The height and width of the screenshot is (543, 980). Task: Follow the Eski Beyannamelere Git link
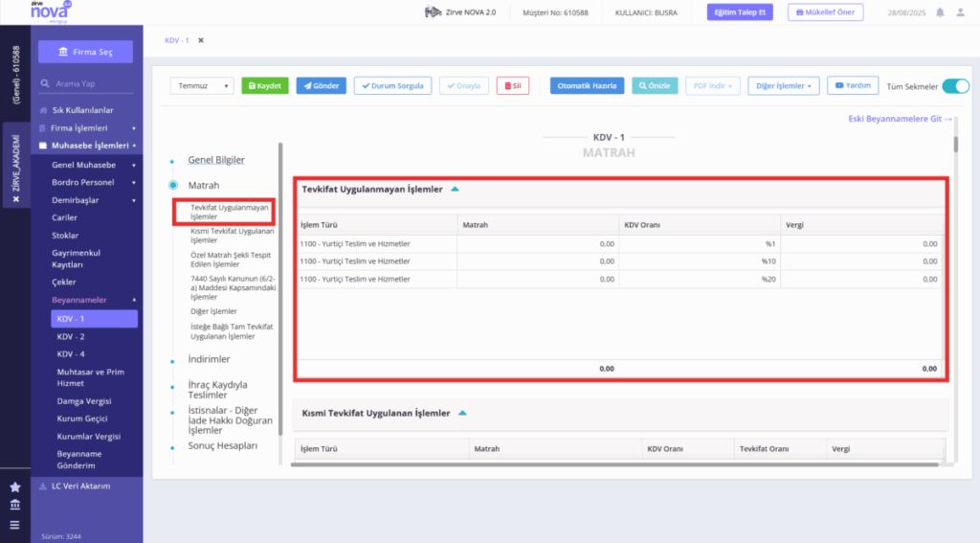[900, 118]
